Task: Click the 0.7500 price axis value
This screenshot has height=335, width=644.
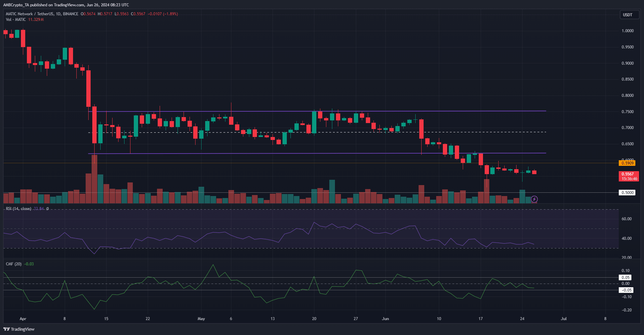Action: (x=627, y=112)
